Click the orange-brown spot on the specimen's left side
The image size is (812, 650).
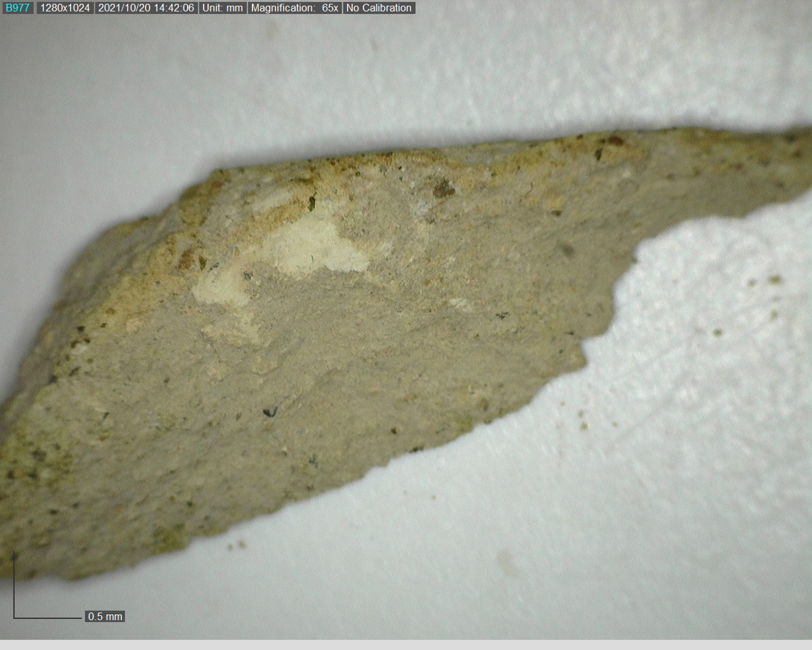point(186,260)
